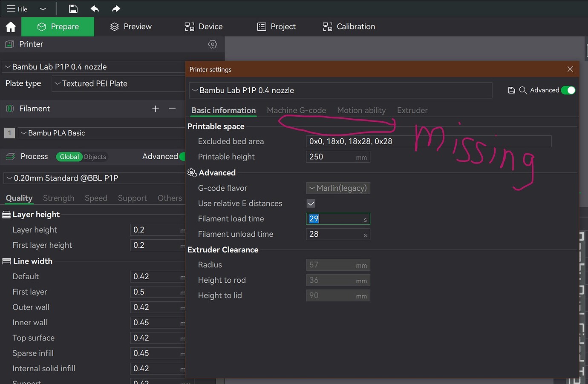Click the Process section icon
Screen dimensions: 588x384
pos(10,157)
